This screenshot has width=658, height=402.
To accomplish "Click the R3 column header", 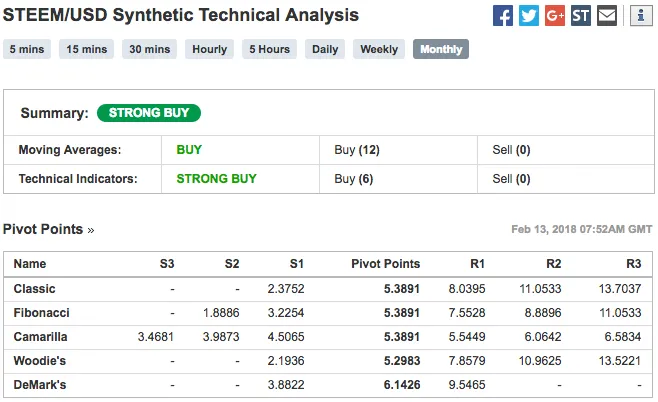I will (634, 264).
